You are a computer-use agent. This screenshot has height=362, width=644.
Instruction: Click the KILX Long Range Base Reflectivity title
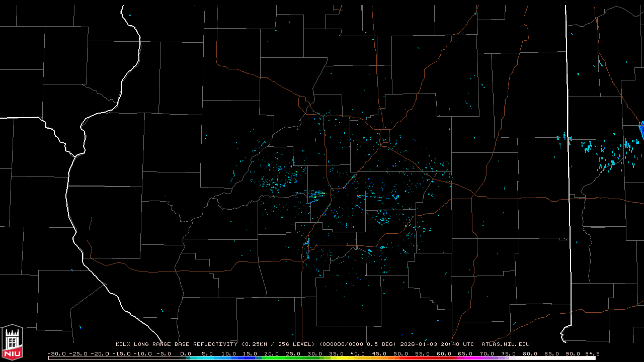176,344
